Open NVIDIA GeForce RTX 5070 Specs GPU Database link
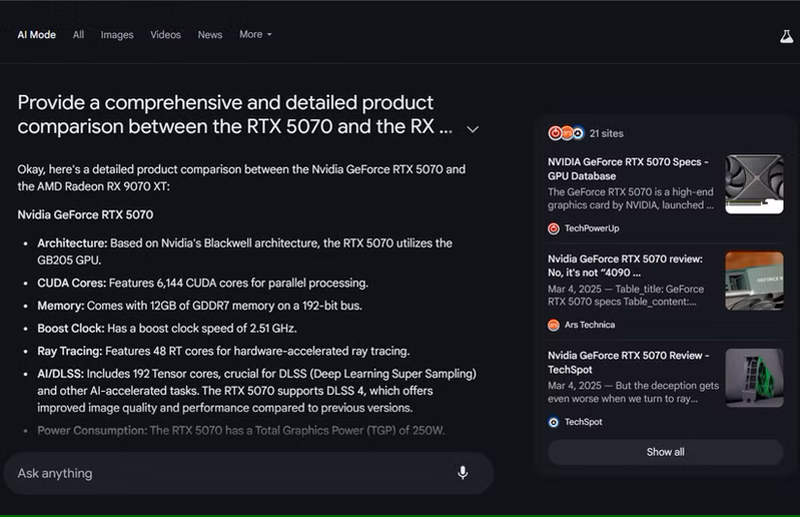The image size is (800, 517). (628, 169)
